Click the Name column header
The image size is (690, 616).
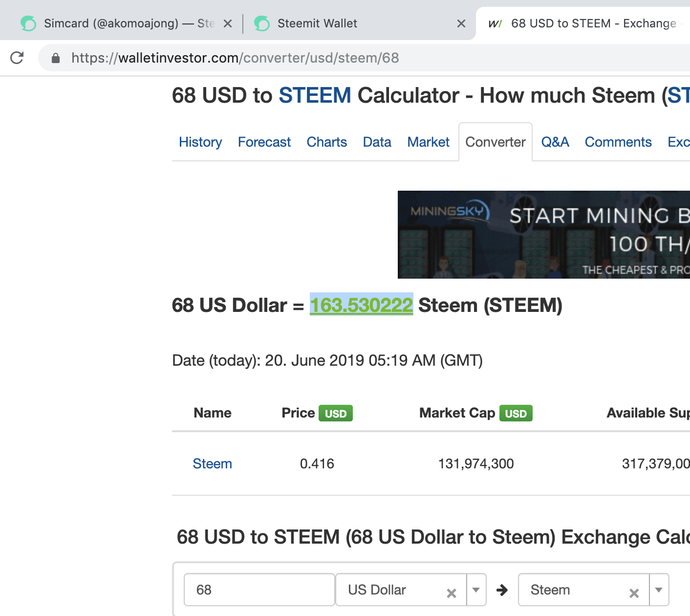click(x=213, y=413)
